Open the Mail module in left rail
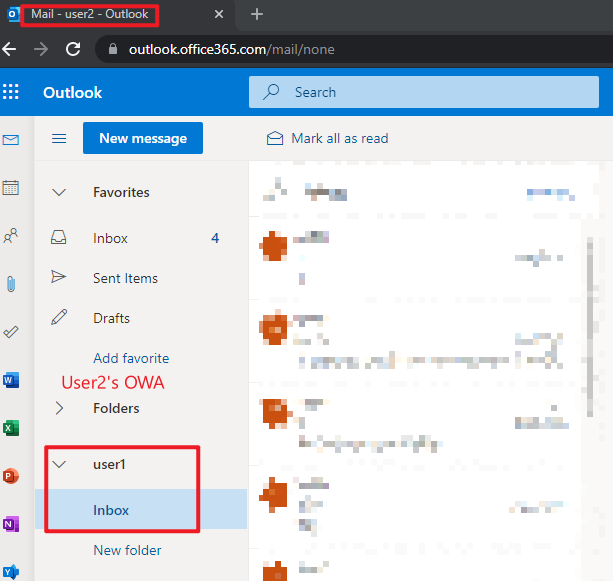The width and height of the screenshot is (613, 581). [11, 140]
